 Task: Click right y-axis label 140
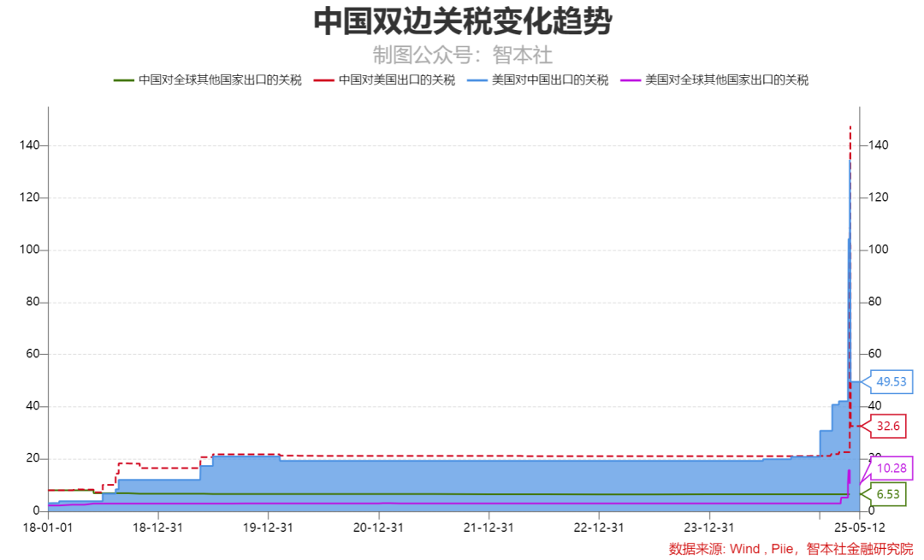point(878,144)
